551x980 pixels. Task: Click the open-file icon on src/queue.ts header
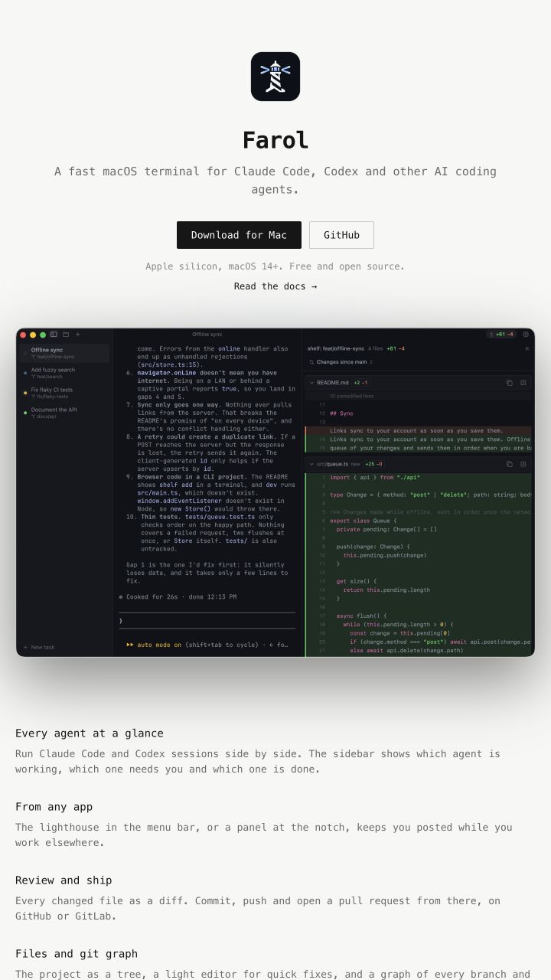(523, 464)
